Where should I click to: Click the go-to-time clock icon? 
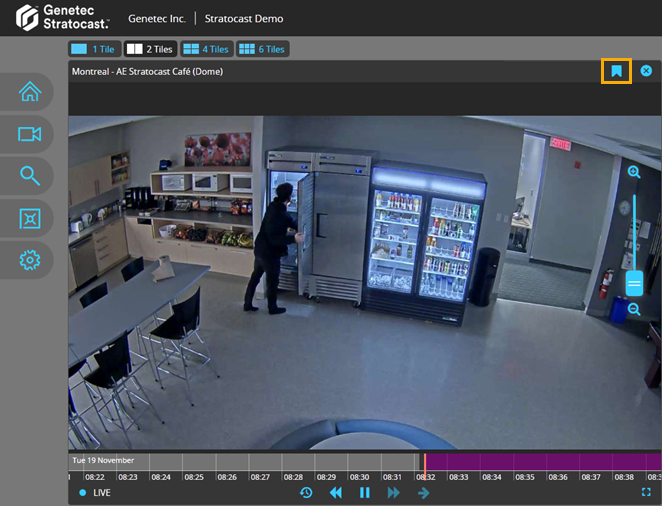point(306,492)
